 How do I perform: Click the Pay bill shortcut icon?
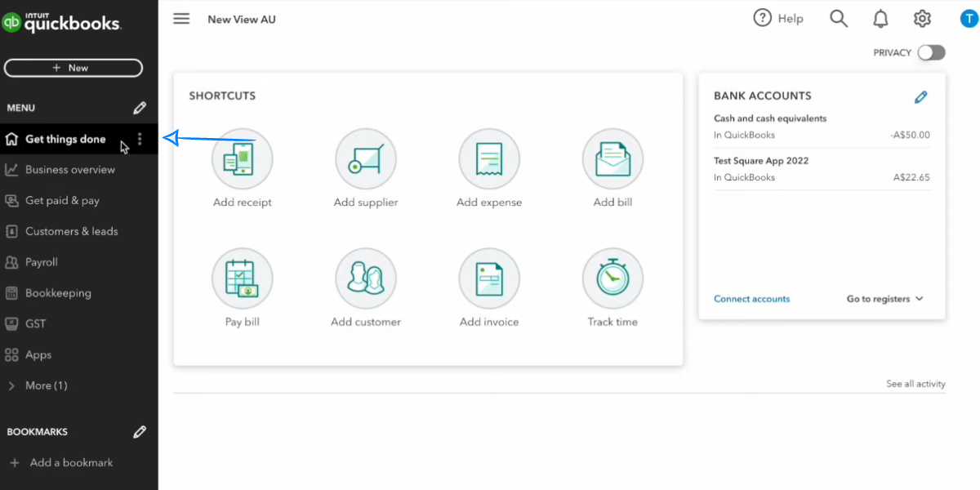tap(243, 279)
